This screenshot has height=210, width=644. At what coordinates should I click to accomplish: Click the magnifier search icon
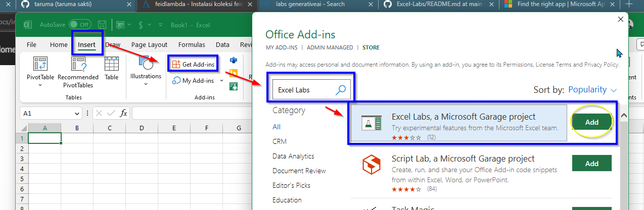coord(341,90)
